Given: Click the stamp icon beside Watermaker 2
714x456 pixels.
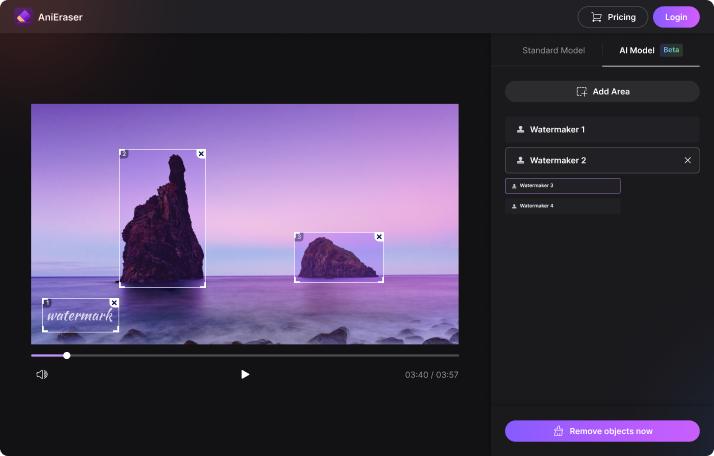Looking at the screenshot, I should click(520, 160).
